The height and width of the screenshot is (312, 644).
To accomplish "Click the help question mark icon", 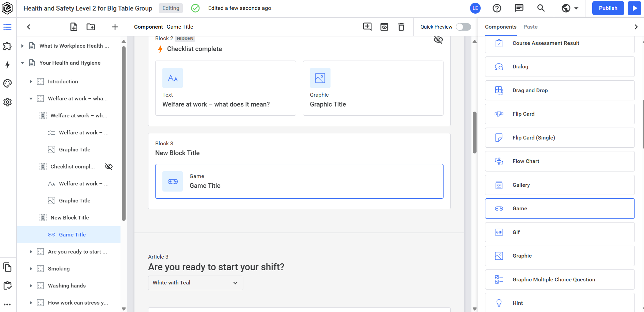I will tap(497, 8).
